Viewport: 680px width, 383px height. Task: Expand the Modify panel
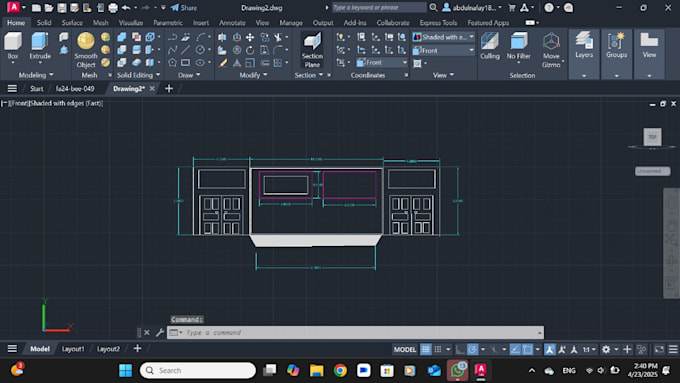point(253,75)
